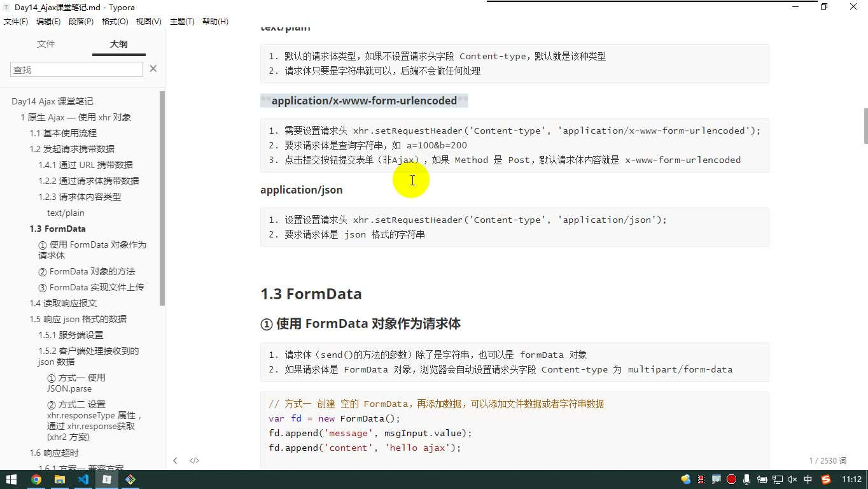
Task: Select outline item 1.6 响应超时
Action: pos(54,453)
